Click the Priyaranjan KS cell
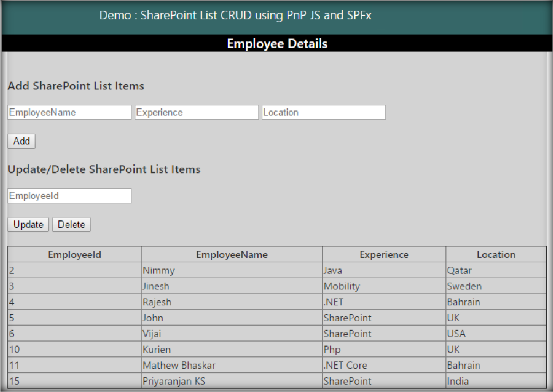The width and height of the screenshot is (553, 392). click(232, 381)
